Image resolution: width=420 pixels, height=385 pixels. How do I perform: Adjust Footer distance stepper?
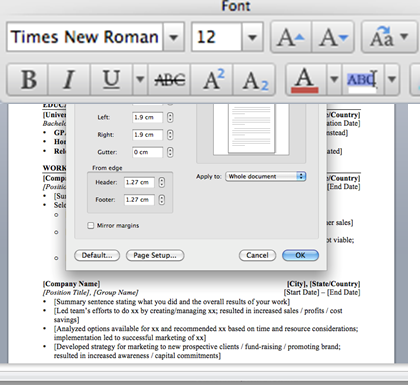(x=162, y=200)
